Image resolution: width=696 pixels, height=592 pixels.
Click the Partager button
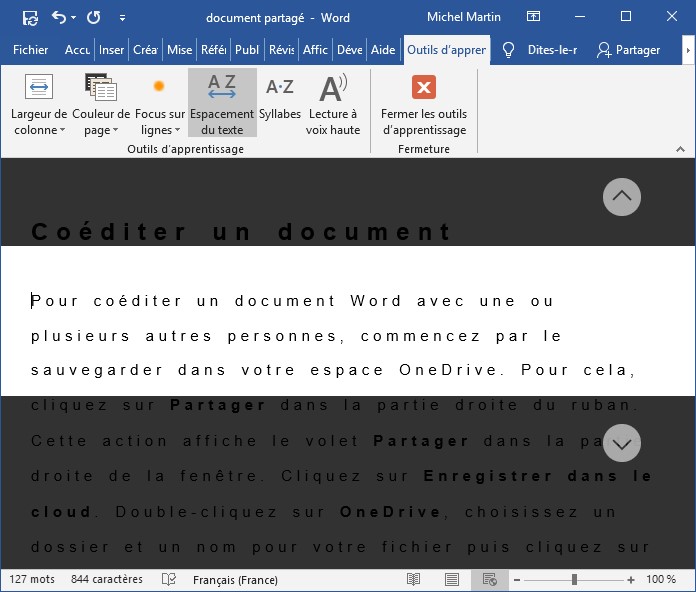(x=629, y=50)
